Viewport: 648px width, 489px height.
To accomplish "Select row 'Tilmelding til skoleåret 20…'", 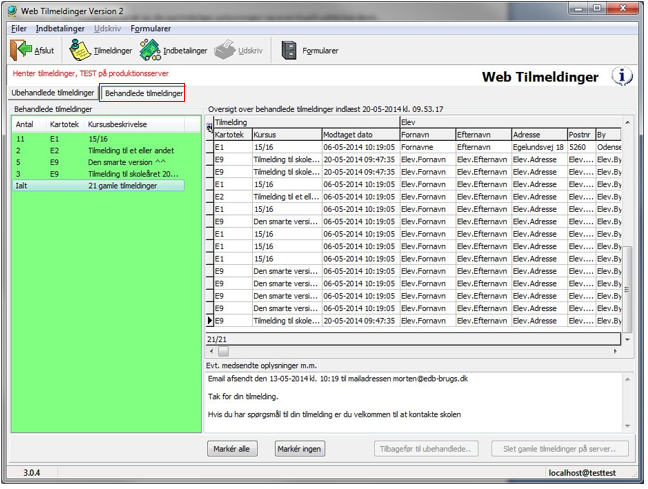I will click(98, 174).
